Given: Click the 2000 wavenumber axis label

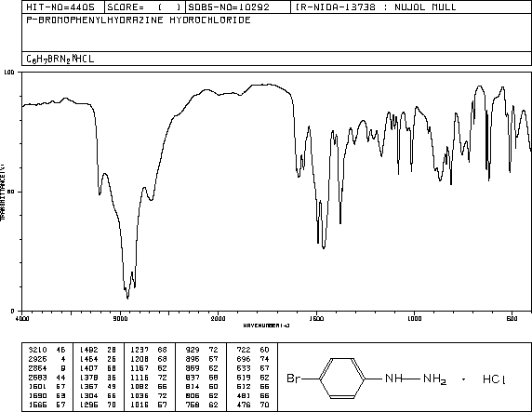Looking at the screenshot, I should [219, 318].
